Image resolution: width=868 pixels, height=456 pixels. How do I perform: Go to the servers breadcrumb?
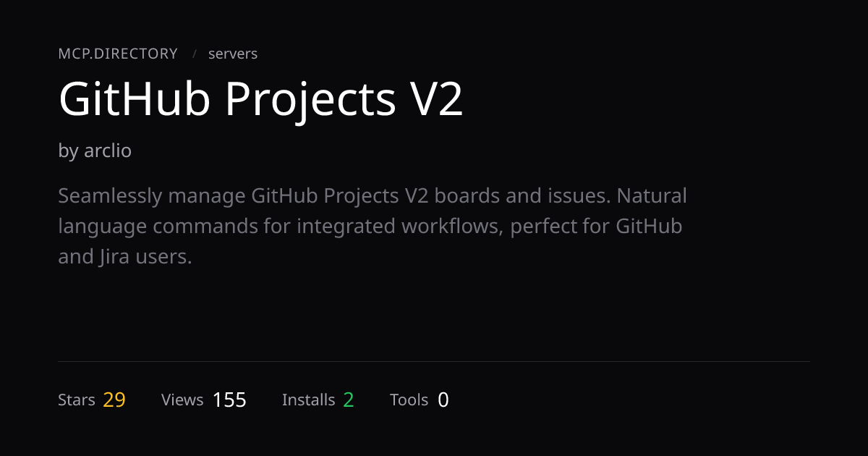pos(233,54)
